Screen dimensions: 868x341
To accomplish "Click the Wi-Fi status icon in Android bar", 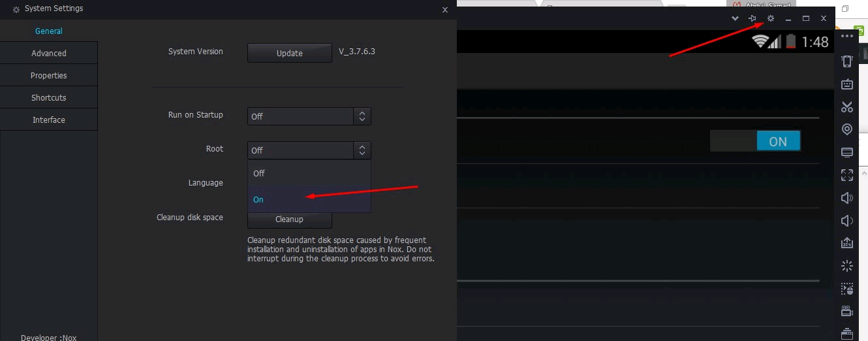I will coord(759,42).
